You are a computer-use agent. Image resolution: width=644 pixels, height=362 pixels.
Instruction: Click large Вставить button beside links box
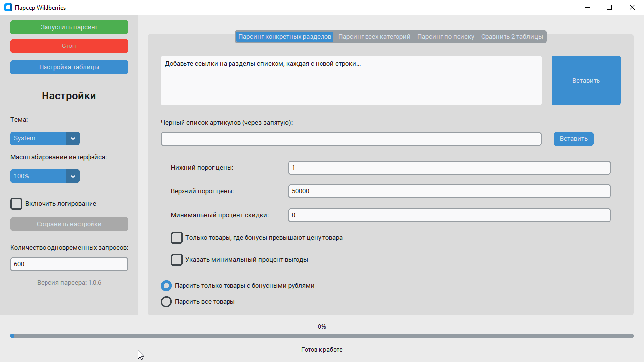[x=586, y=81]
